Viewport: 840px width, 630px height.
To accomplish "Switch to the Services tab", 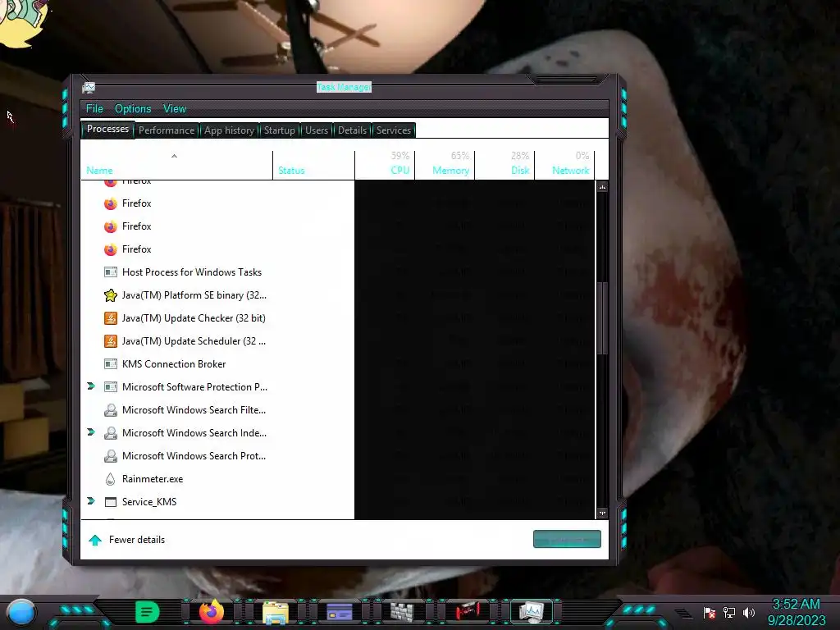I will pos(394,130).
